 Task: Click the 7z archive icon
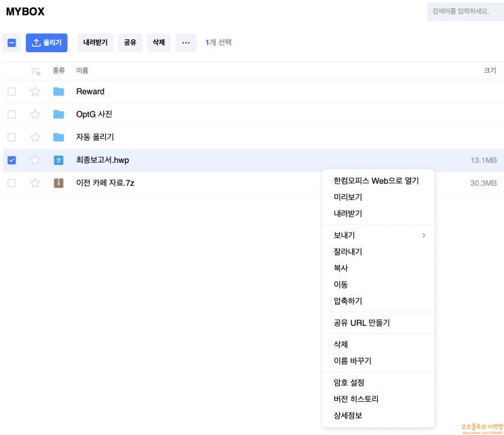tap(58, 183)
